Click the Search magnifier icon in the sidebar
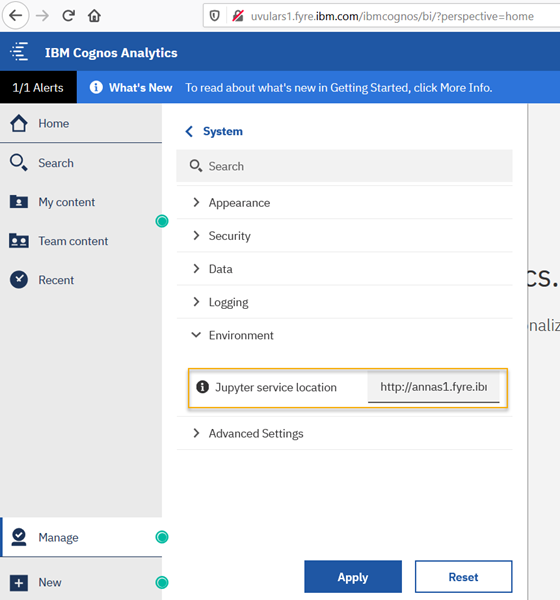 19,163
